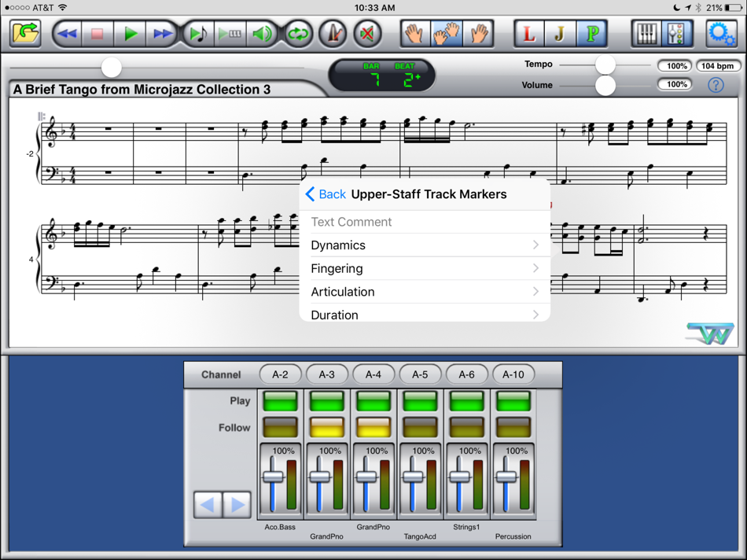Select the left hand practice icon
This screenshot has width=747, height=560.
(415, 34)
